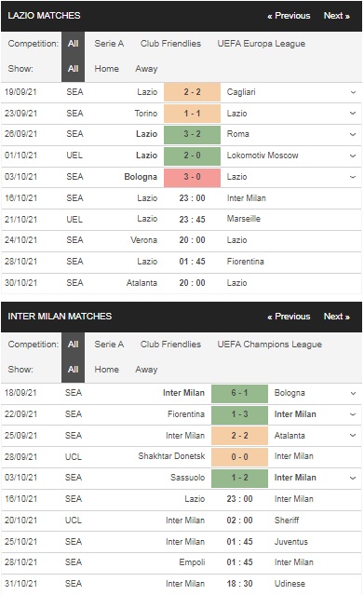The height and width of the screenshot is (595, 364).
Task: Show only Away matches for Inter Milan
Action: (146, 370)
